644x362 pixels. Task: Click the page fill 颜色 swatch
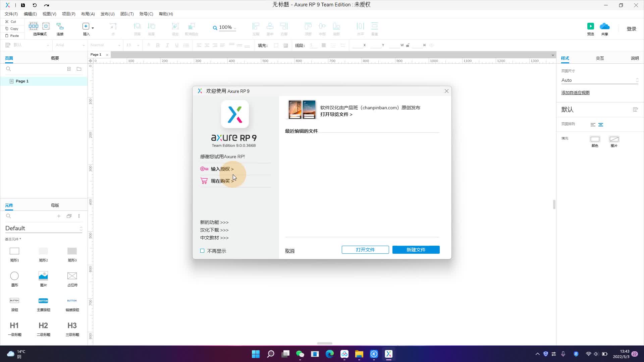(595, 139)
